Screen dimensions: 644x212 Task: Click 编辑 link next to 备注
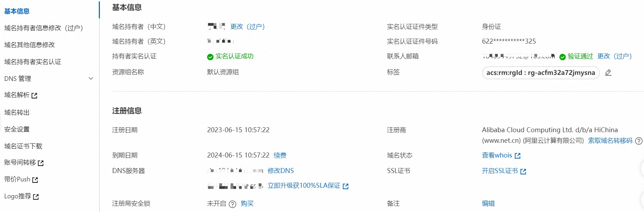(488, 203)
